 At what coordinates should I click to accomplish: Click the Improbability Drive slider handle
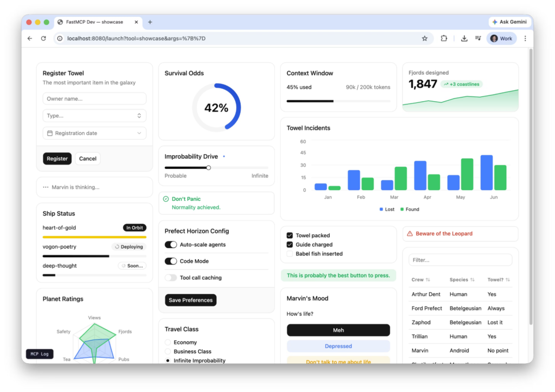pos(209,168)
